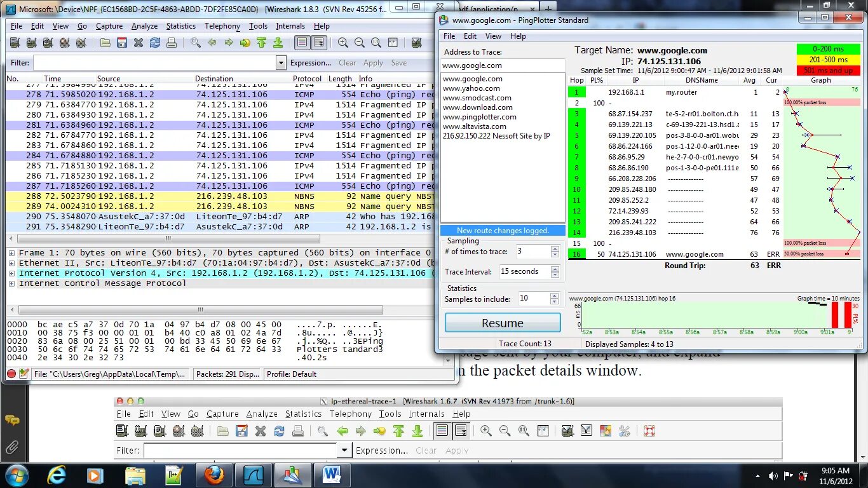The width and height of the screenshot is (868, 488).
Task: Open Wireshark's capture interfaces list icon
Action: 15,43
